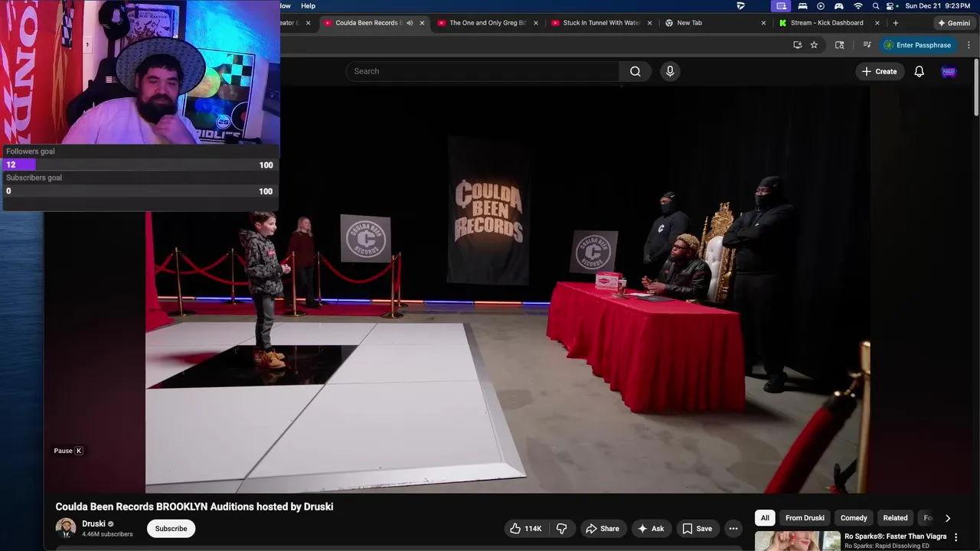Subscribe to Druski channel

click(x=171, y=529)
